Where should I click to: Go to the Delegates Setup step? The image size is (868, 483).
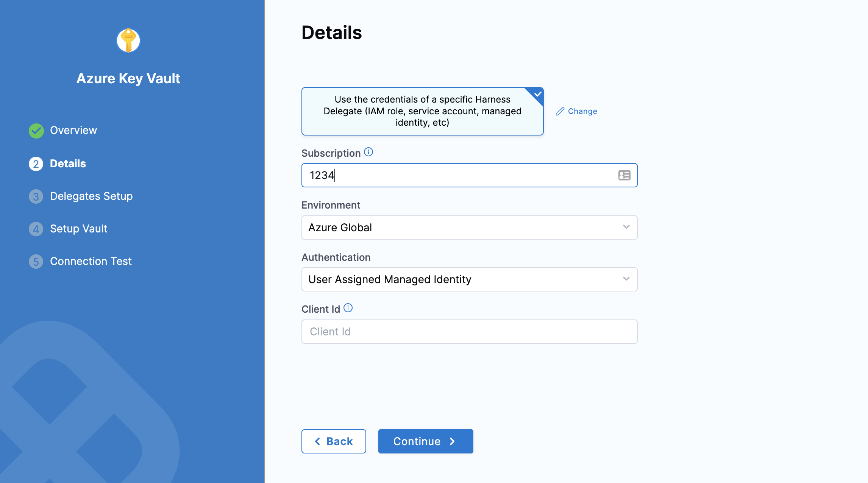pos(91,196)
